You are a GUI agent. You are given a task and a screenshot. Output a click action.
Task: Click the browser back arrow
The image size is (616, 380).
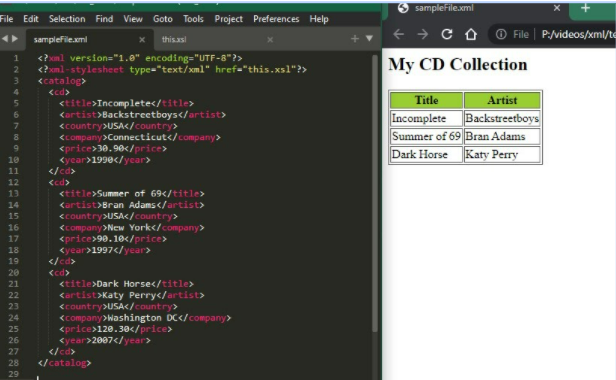[x=398, y=35]
